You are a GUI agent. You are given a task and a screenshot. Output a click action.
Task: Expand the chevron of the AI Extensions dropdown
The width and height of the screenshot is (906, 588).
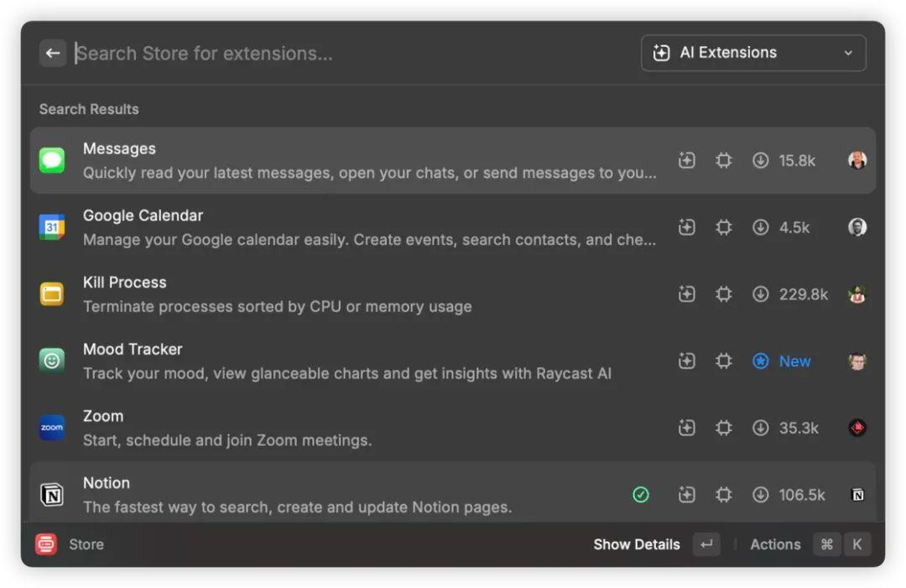coord(847,53)
